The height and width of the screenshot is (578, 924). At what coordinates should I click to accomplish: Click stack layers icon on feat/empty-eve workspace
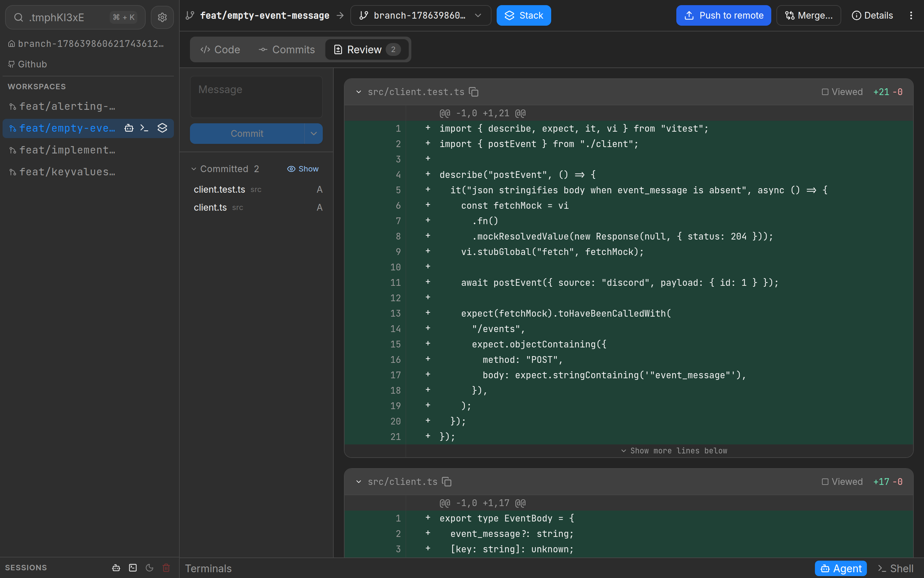pyautogui.click(x=162, y=128)
